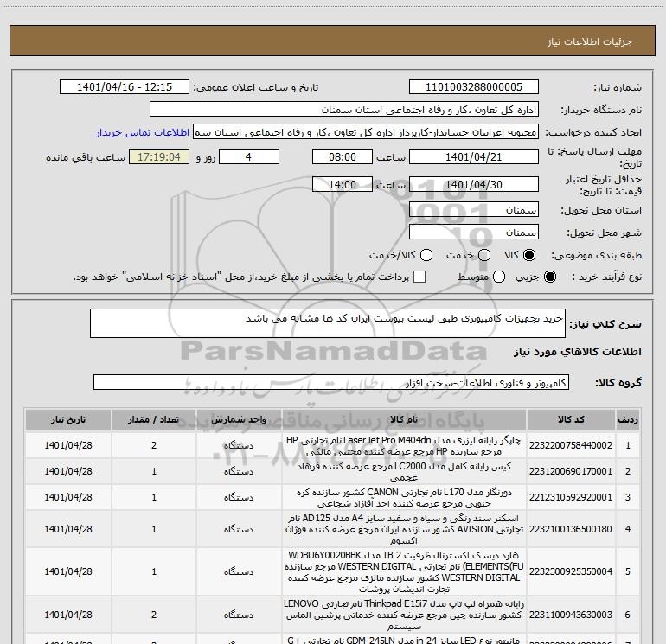
Task: Click the remaining days field showing 4
Action: pos(249,157)
